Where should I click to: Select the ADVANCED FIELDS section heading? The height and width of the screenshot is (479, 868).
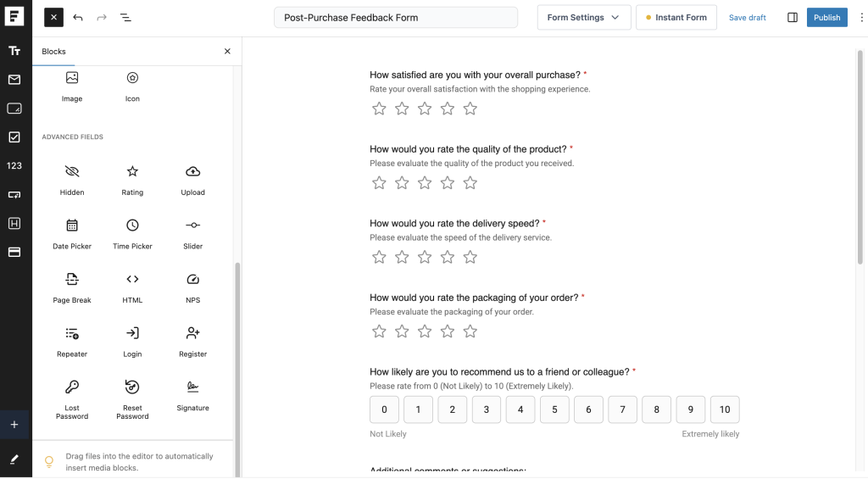[73, 136]
